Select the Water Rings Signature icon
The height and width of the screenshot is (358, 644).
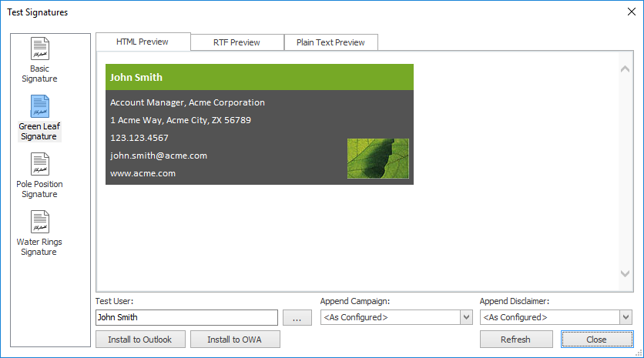[40, 222]
